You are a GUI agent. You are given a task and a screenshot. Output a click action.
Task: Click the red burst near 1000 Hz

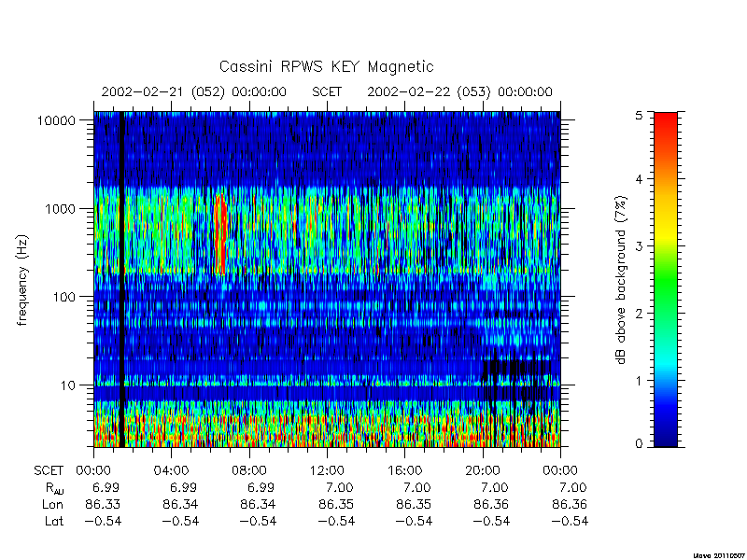[x=220, y=233]
